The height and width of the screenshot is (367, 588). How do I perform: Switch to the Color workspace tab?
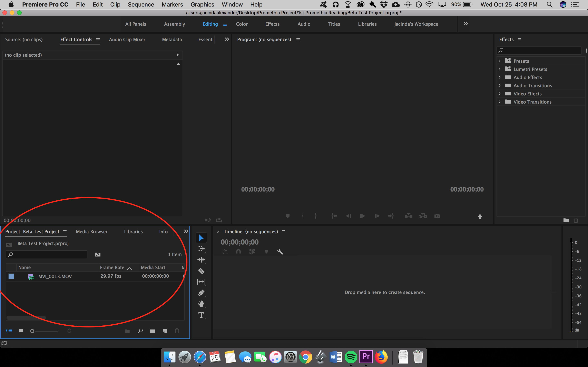(x=241, y=24)
